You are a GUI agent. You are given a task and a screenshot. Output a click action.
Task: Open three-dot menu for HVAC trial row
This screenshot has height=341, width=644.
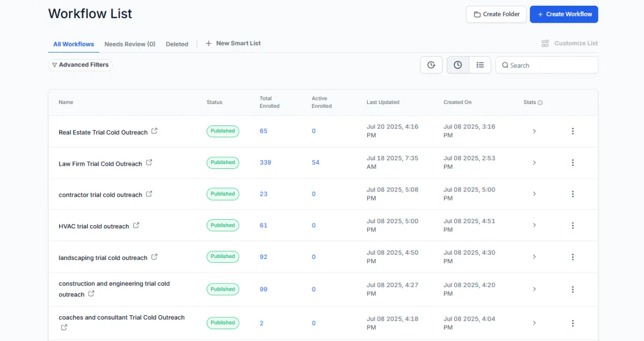(573, 225)
